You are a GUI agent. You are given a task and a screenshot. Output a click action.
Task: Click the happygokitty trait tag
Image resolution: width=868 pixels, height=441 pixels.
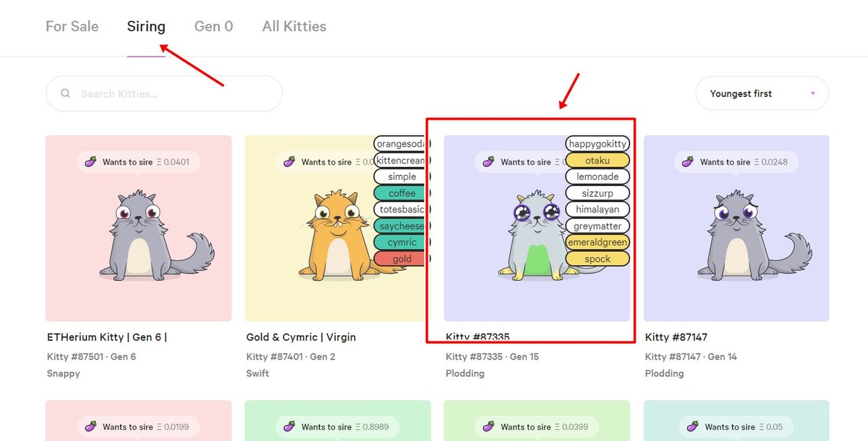coord(597,144)
